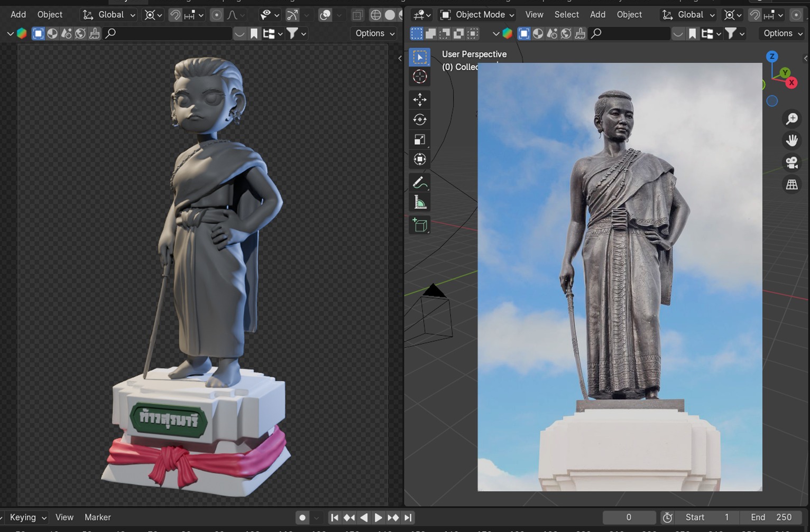
Task: Jump to the timeline end frame button
Action: pos(408,518)
